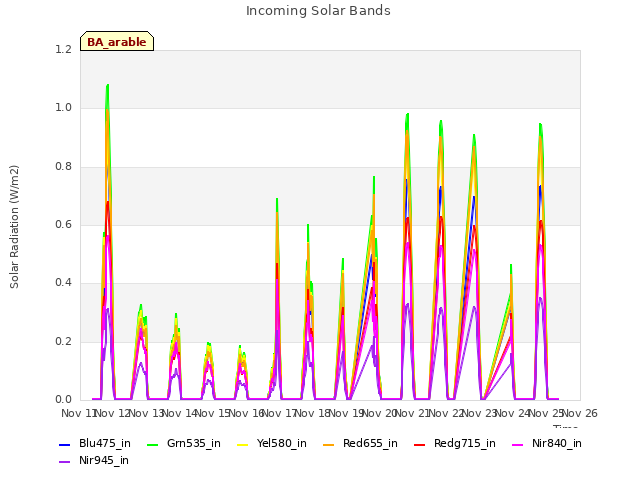Click the Nov 26 x-axis date label
640x480 pixels.
[580, 413]
